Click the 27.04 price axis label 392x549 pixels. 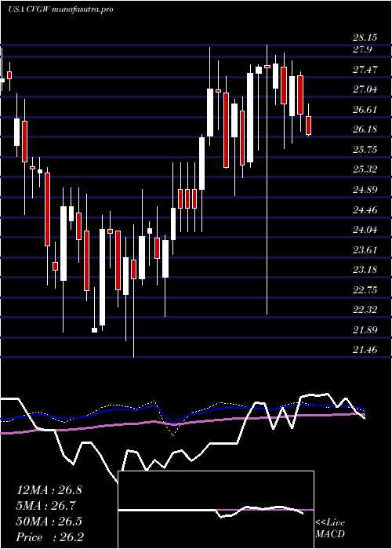(365, 89)
